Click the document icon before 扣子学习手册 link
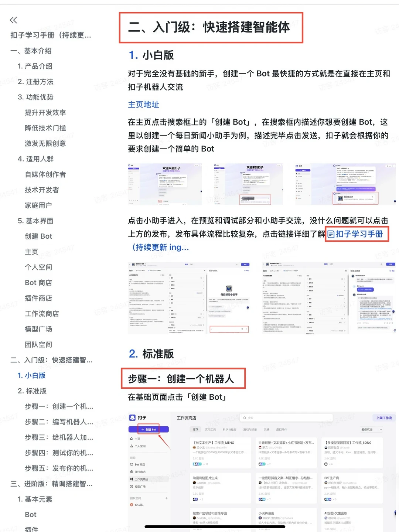399x532 pixels. tap(331, 234)
